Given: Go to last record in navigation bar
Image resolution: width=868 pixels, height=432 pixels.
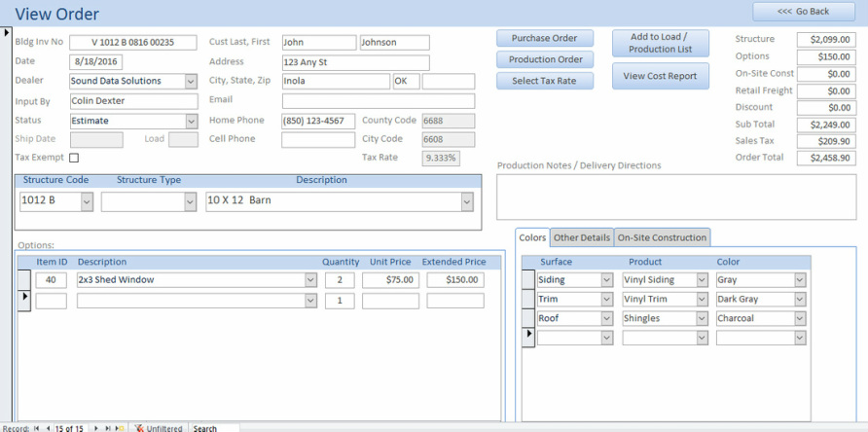Looking at the screenshot, I should coord(107,428).
